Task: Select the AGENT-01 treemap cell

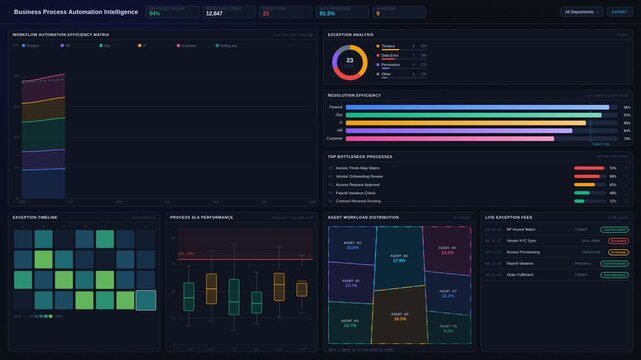Action: [352, 245]
